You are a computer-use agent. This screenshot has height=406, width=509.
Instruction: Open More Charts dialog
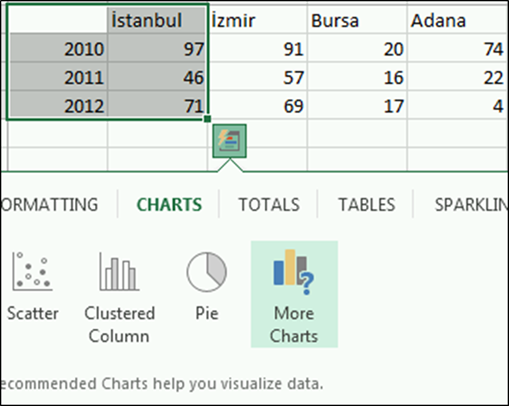[294, 294]
